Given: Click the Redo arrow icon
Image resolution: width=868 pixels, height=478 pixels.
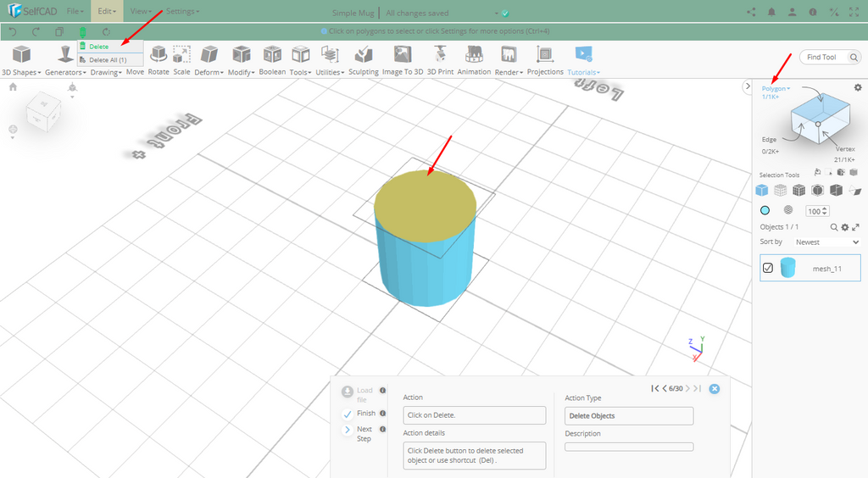Looking at the screenshot, I should point(36,31).
